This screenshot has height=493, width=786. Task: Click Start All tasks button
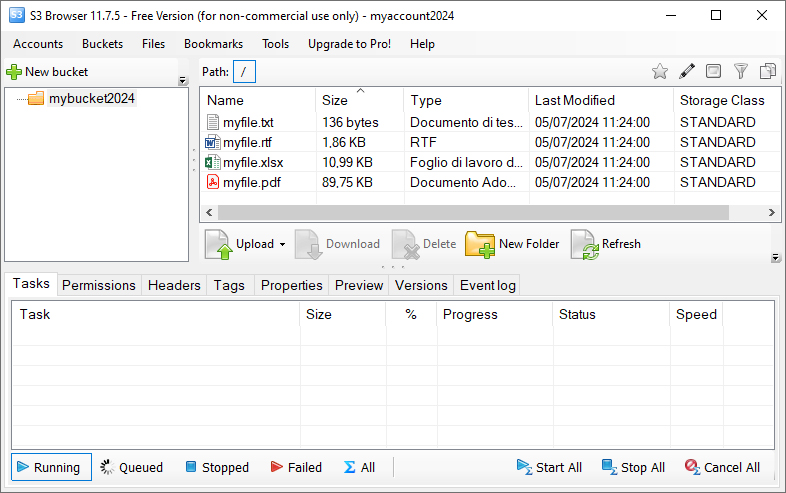coord(549,467)
